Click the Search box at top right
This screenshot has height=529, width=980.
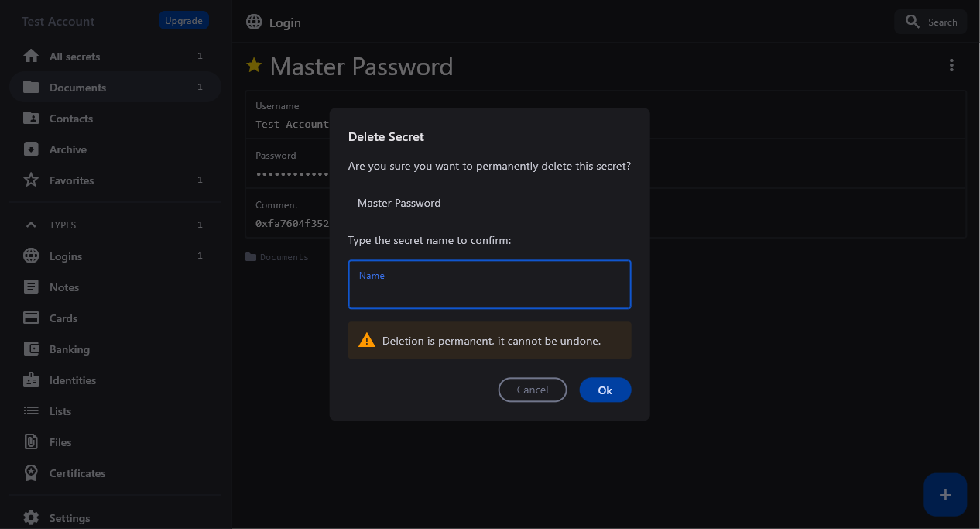tap(930, 22)
